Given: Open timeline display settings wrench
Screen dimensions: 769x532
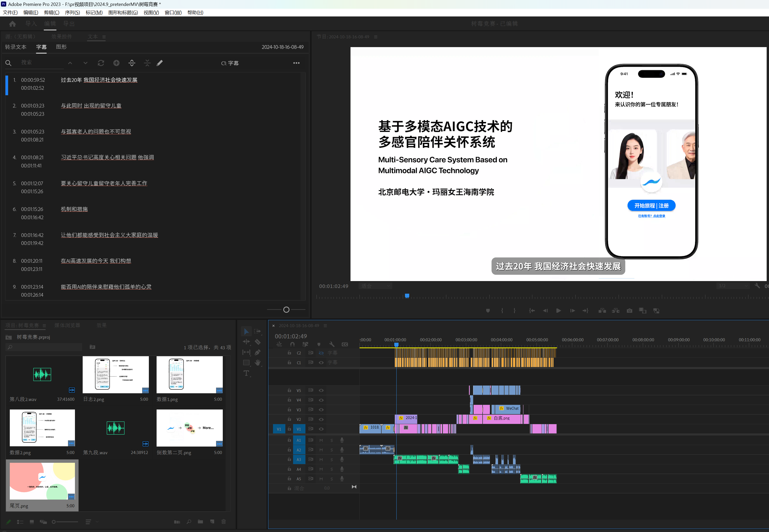Looking at the screenshot, I should click(332, 344).
